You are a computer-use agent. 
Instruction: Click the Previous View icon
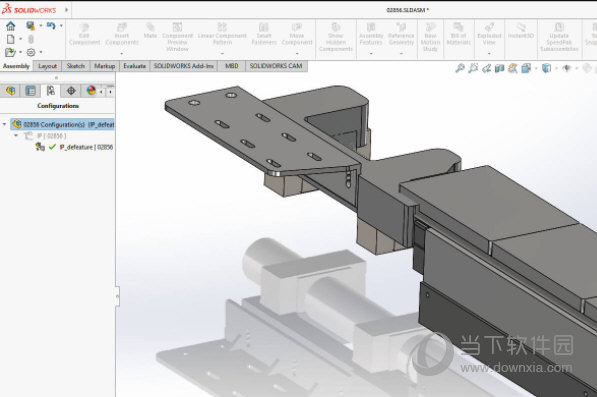(x=486, y=69)
